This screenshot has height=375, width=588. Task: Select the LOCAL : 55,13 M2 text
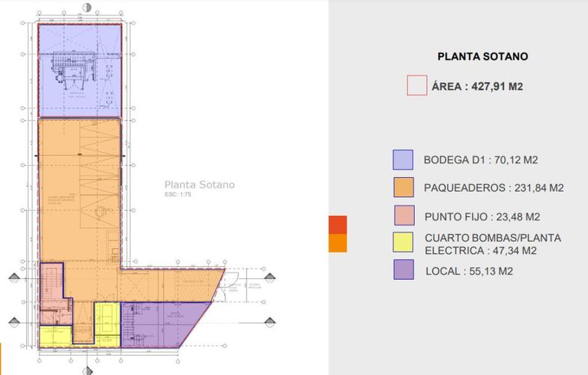469,271
